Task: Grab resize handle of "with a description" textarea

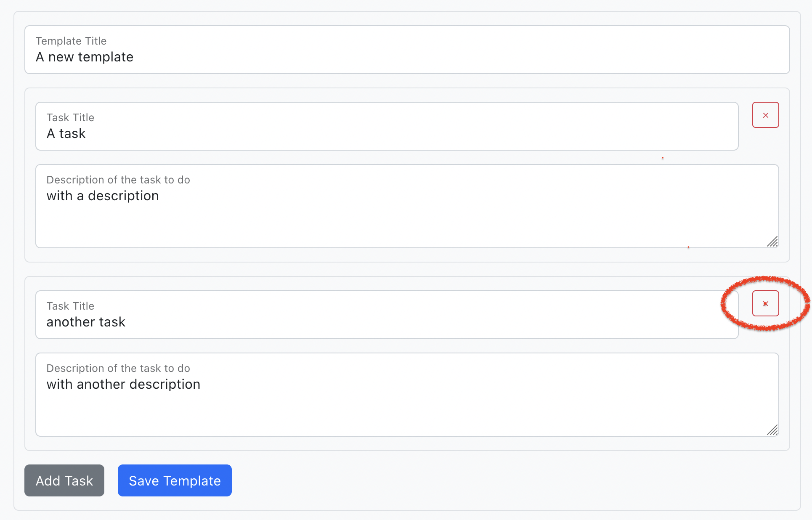Action: click(x=772, y=241)
